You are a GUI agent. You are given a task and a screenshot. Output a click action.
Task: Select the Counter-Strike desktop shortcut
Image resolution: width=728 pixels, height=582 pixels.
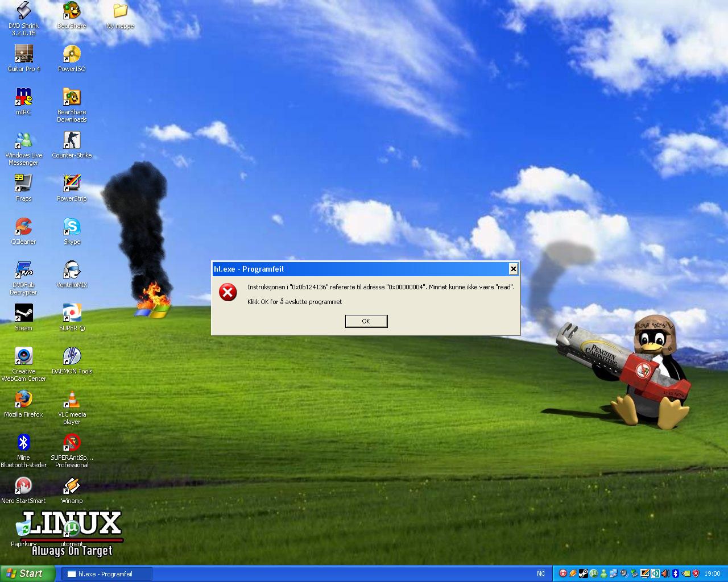[x=72, y=144]
